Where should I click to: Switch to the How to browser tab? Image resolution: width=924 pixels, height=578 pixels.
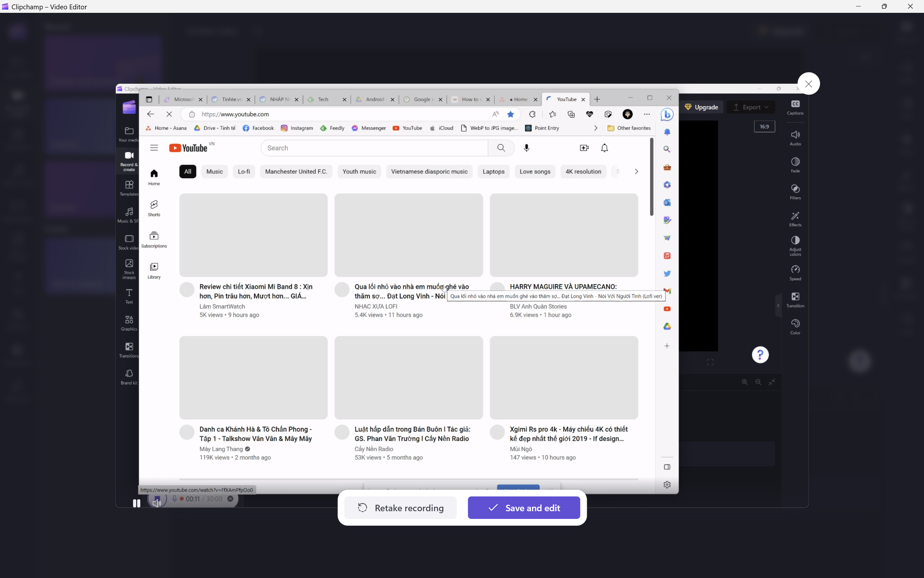click(x=471, y=100)
